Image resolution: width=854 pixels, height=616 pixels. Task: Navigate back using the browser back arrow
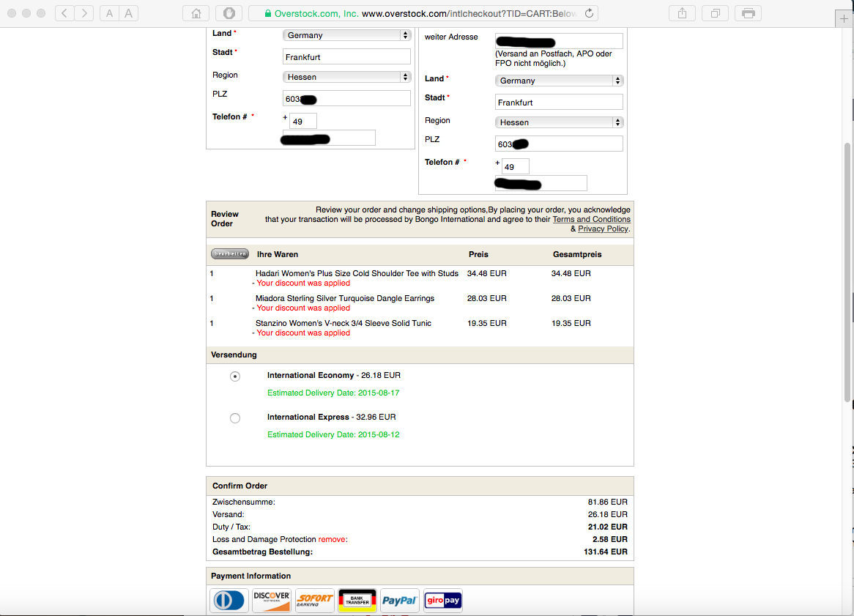click(x=64, y=12)
